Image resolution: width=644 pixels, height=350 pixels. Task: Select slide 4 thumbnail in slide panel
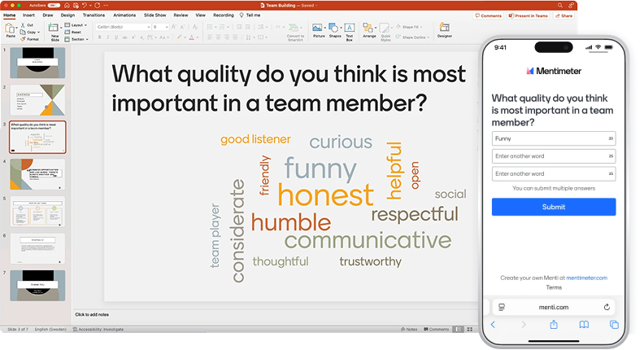pos(37,173)
